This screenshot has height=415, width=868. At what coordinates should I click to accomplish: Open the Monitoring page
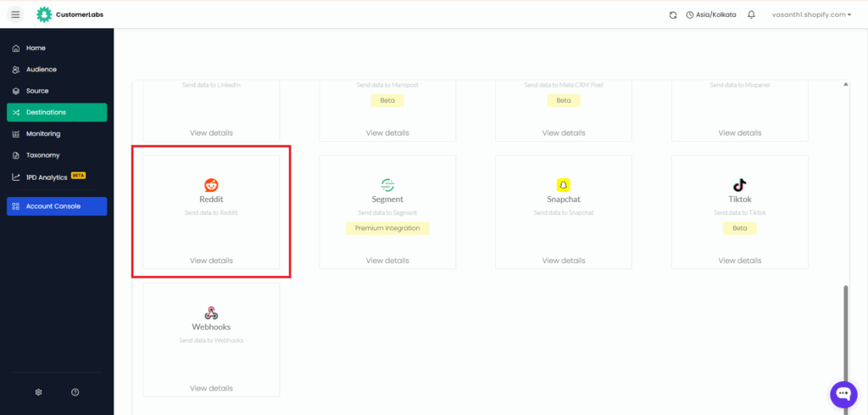pos(57,133)
